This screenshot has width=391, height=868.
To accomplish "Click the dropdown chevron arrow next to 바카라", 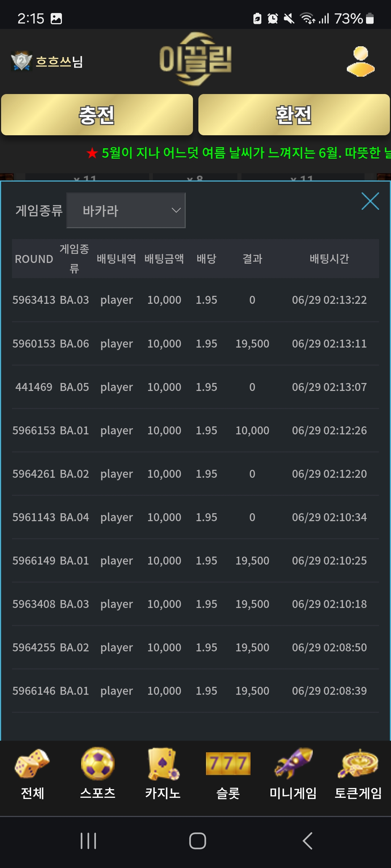I will [176, 210].
